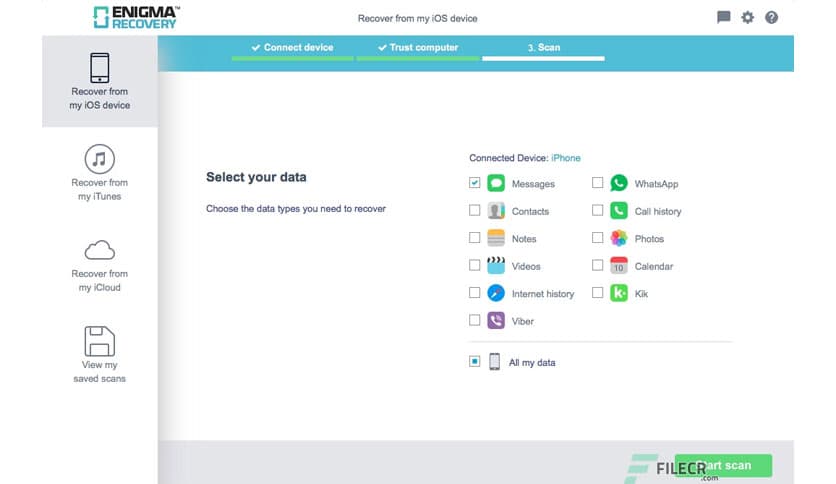Open the feedback chat bubble icon
Image resolution: width=836 pixels, height=484 pixels.
click(723, 18)
